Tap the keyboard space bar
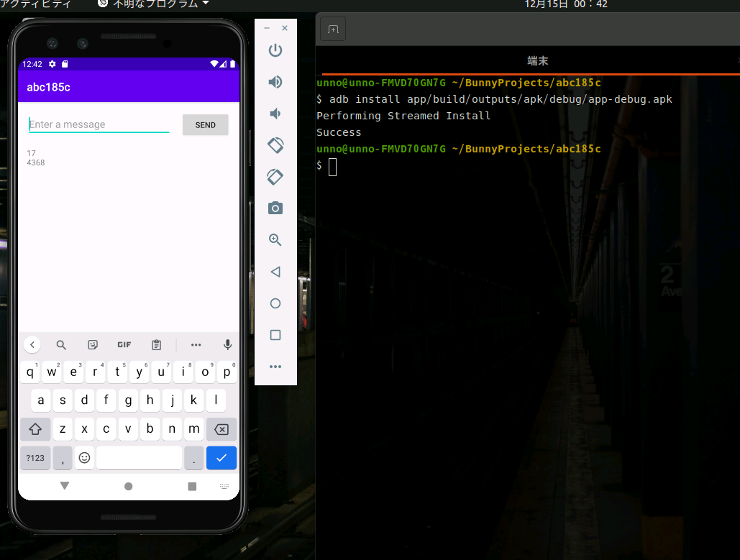Image resolution: width=740 pixels, height=560 pixels. click(x=140, y=458)
